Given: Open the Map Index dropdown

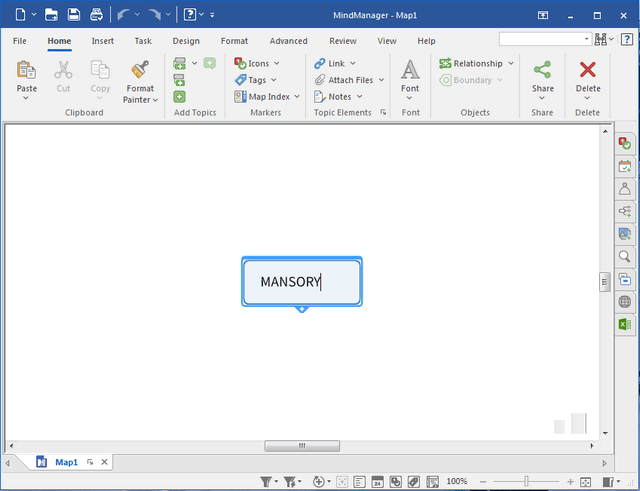Looking at the screenshot, I should pyautogui.click(x=297, y=97).
